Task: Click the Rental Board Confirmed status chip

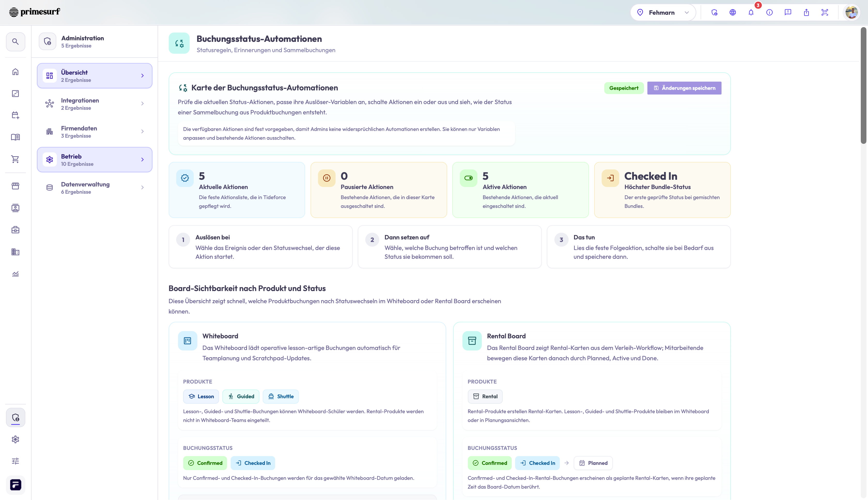Action: pyautogui.click(x=490, y=463)
